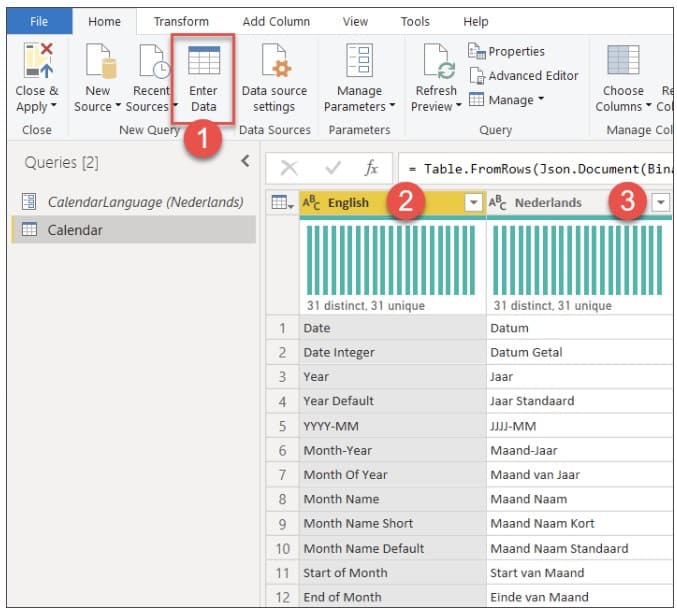The height and width of the screenshot is (612, 677).
Task: Select row number 7
Action: (x=282, y=475)
